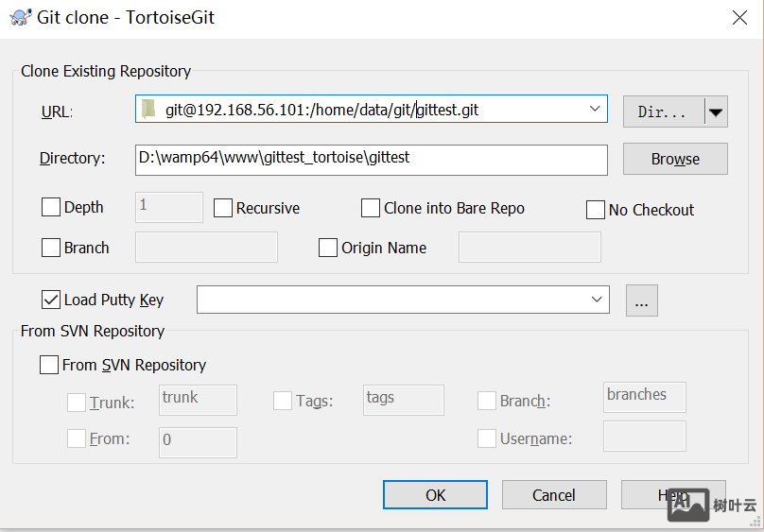Screen dimensions: 764x532
Task: Close the Git clone dialog
Action: 739,17
